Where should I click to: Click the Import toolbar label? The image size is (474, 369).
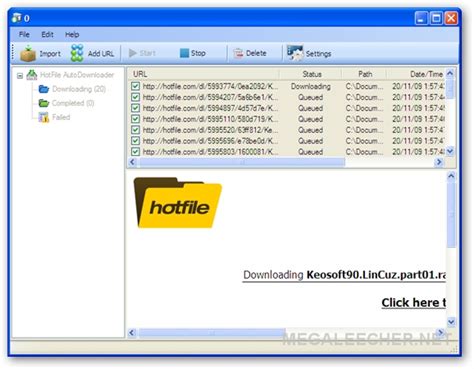[50, 54]
